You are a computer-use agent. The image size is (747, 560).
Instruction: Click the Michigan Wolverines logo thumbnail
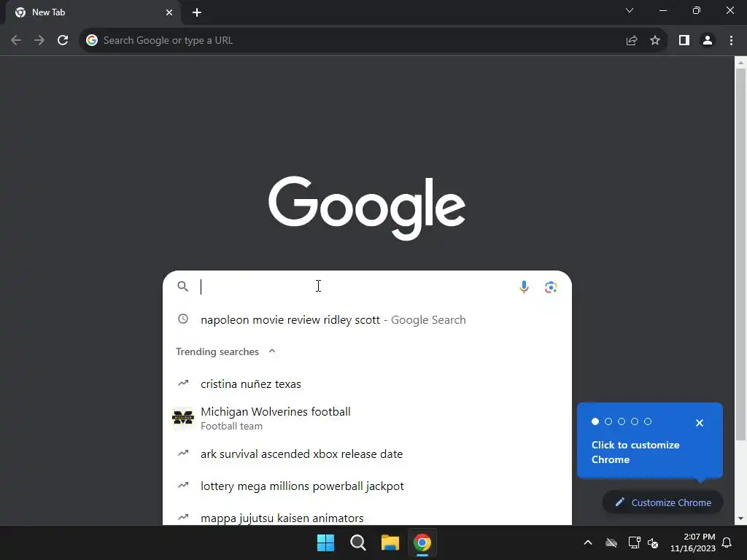(183, 418)
